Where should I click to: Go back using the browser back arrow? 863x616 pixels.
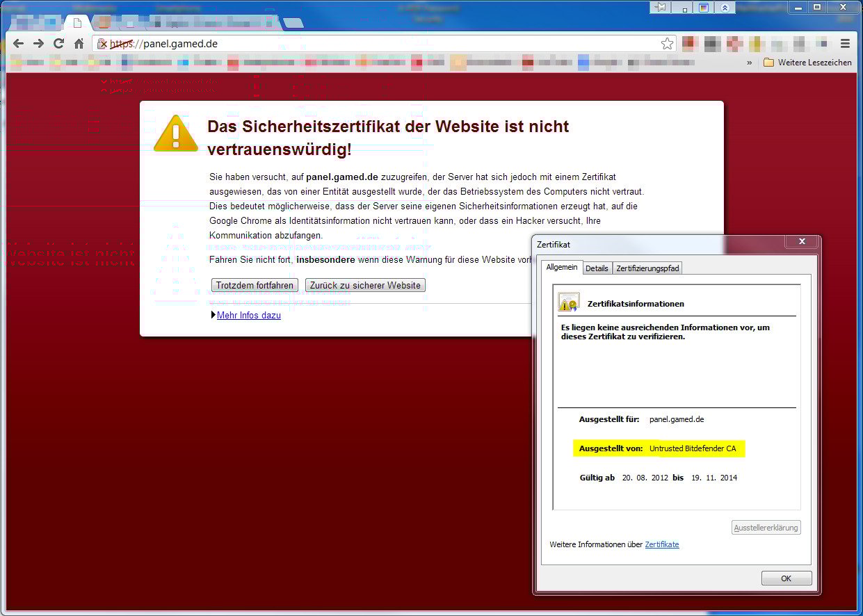pyautogui.click(x=19, y=44)
